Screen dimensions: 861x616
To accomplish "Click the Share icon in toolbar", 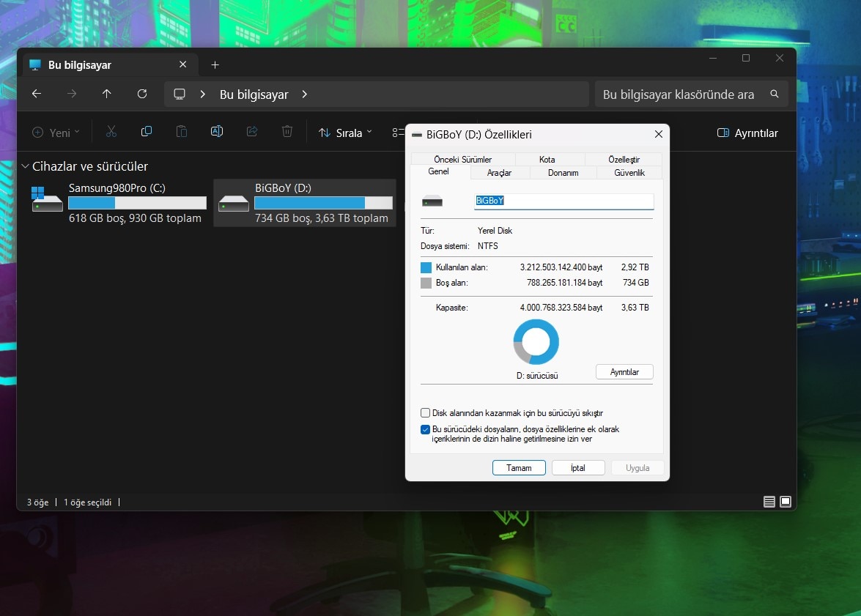I will (252, 132).
